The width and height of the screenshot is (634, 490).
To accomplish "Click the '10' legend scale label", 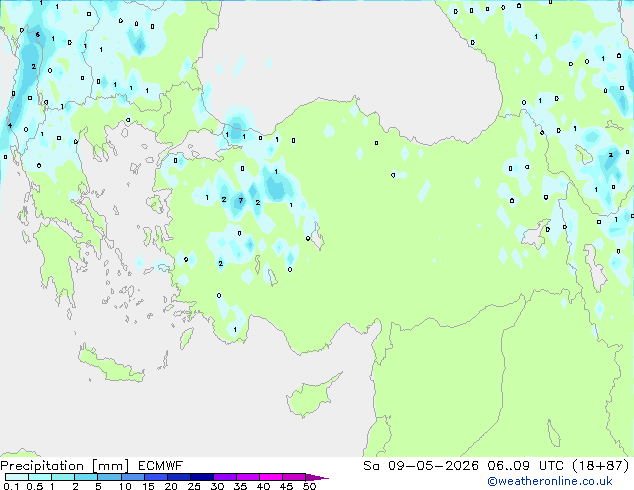I will point(125,486).
